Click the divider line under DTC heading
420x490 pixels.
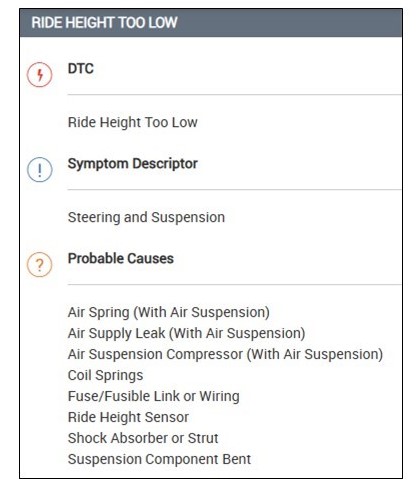click(x=234, y=95)
